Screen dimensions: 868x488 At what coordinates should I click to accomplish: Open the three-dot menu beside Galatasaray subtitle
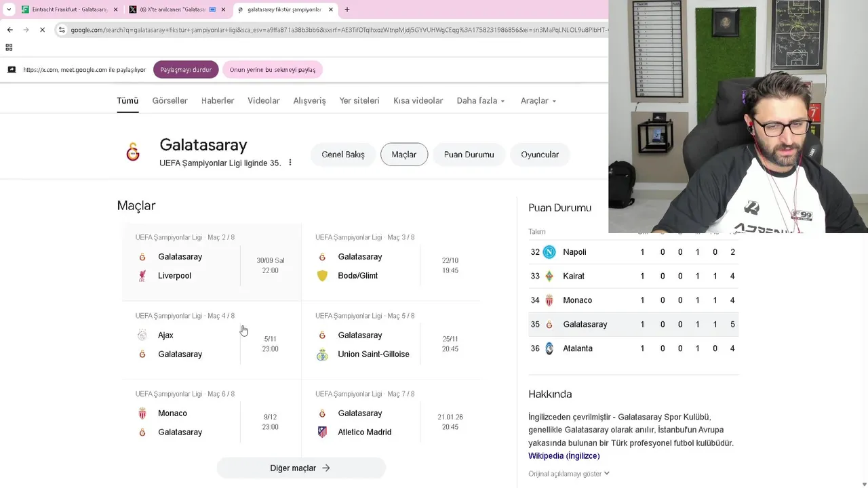tap(290, 163)
